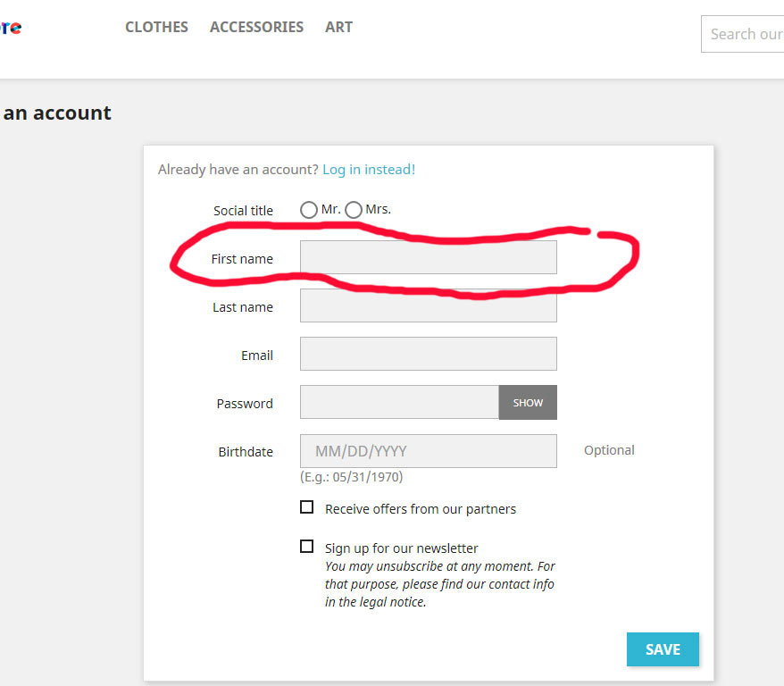The height and width of the screenshot is (686, 784).
Task: Open the ACCESSORIES menu
Action: coord(256,27)
